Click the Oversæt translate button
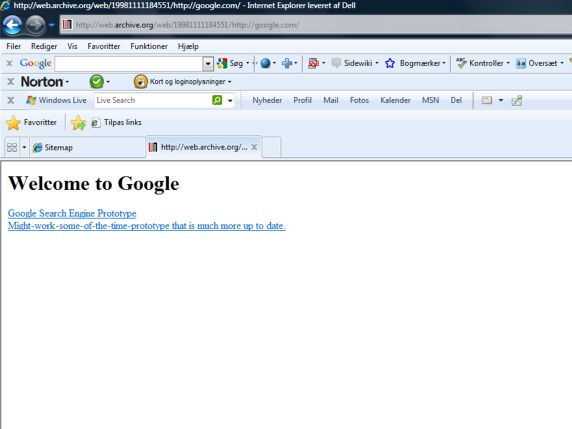572x429 pixels. pyautogui.click(x=537, y=63)
